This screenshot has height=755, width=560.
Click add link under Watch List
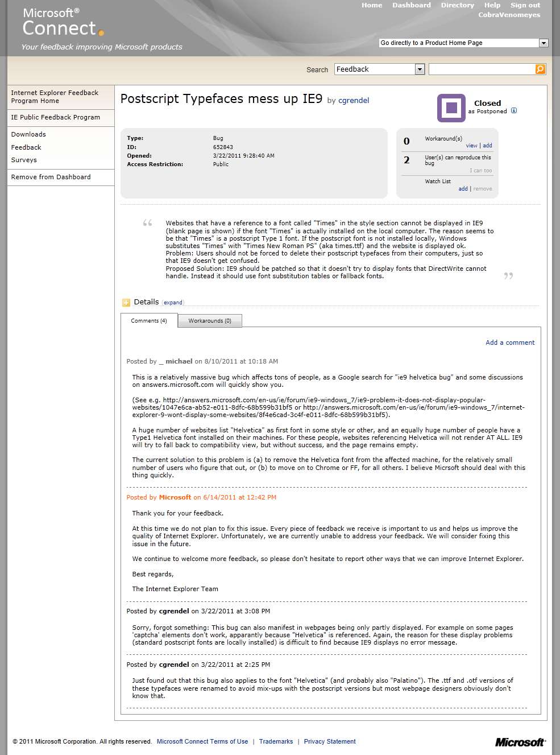click(463, 189)
